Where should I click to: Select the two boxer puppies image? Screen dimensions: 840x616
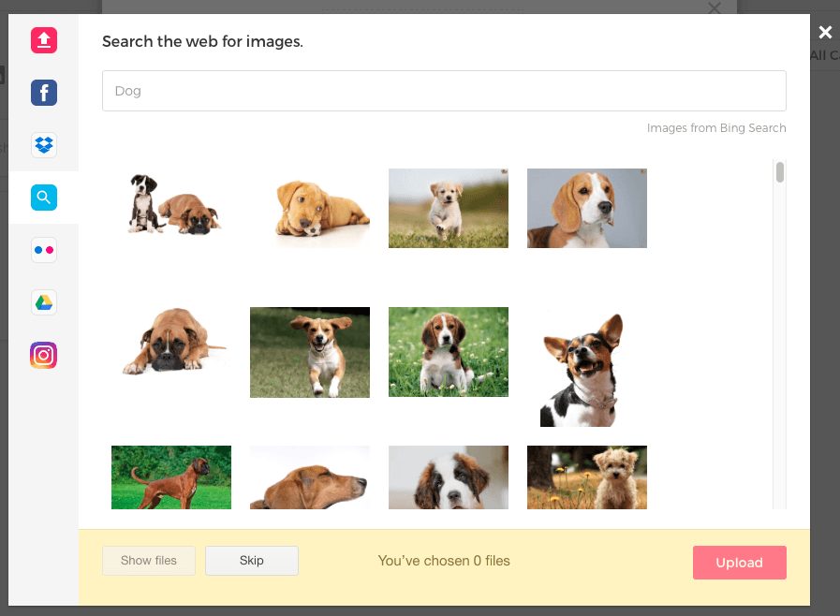(171, 208)
